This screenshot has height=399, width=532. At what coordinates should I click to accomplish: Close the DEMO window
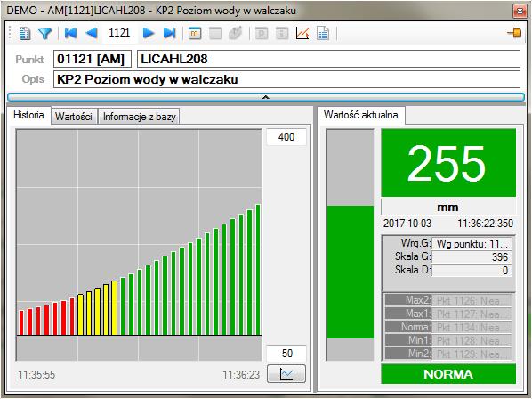(520, 12)
